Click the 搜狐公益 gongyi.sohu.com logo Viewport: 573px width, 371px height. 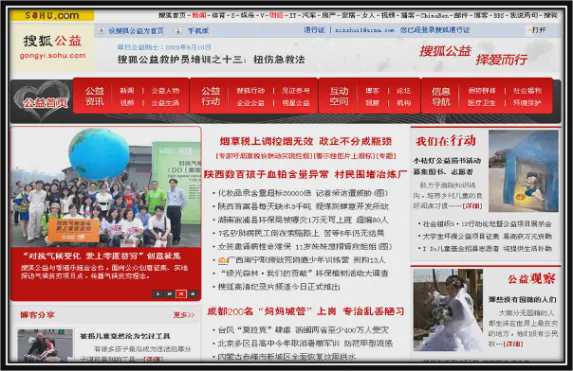click(x=52, y=47)
